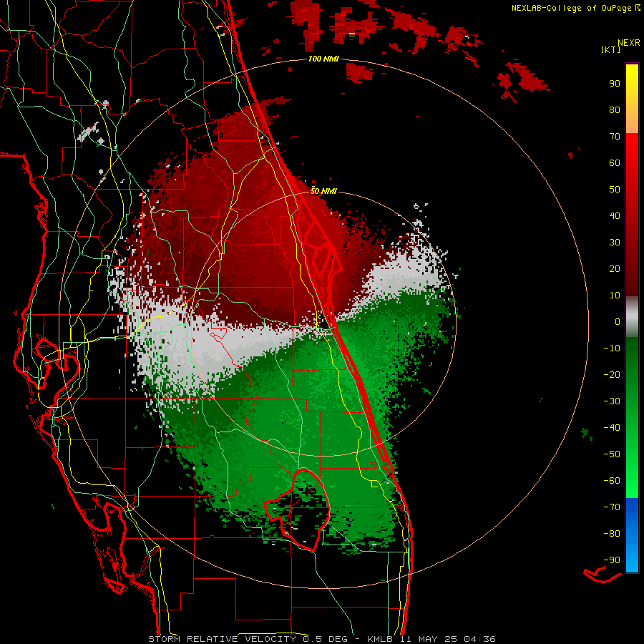Select the -80 knot scale label
Viewport: 644px width, 644px height.
(x=612, y=534)
